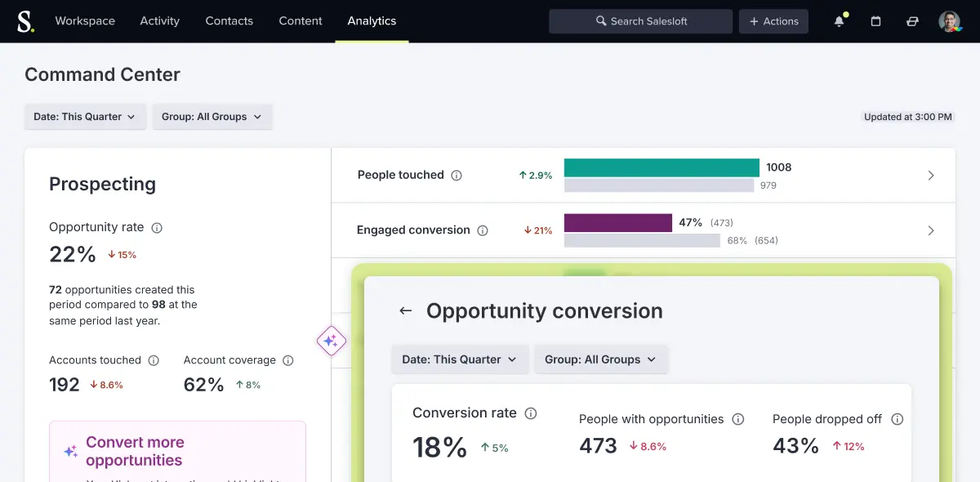The width and height of the screenshot is (980, 482).
Task: Click the + Actions button
Action: (773, 21)
